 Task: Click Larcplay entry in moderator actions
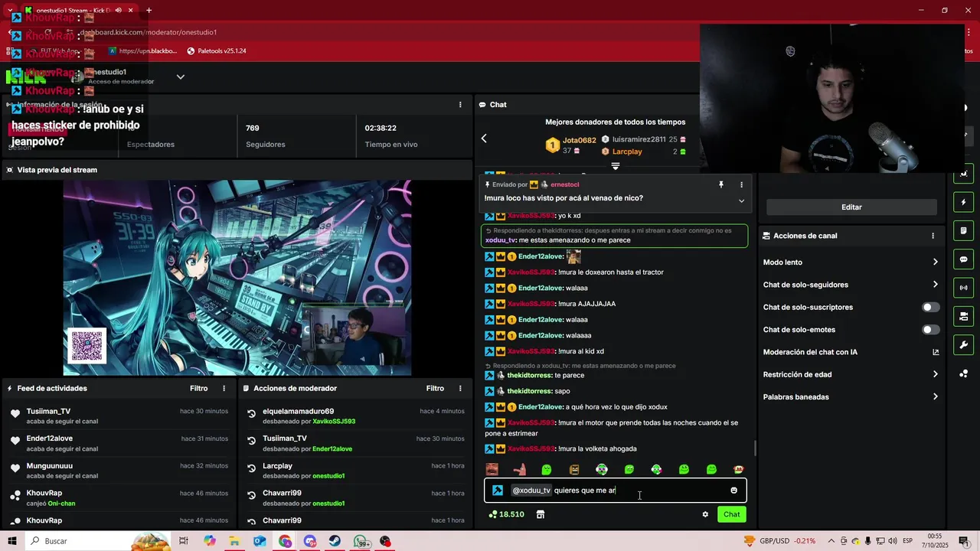click(277, 466)
